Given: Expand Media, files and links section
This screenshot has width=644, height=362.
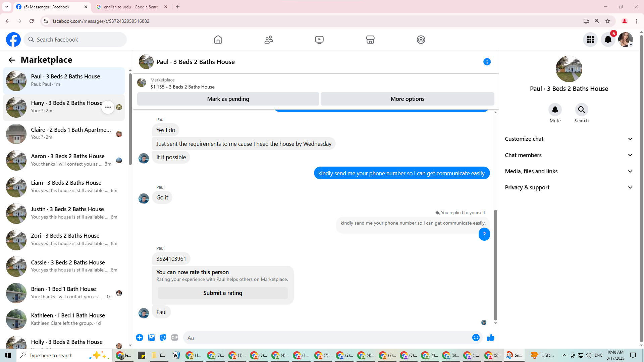Looking at the screenshot, I should click(569, 171).
